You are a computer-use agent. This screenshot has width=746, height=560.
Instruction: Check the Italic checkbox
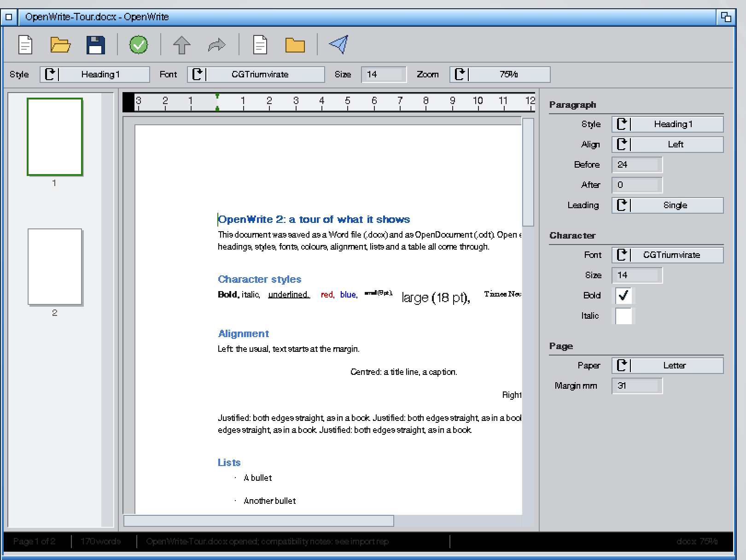tap(624, 316)
